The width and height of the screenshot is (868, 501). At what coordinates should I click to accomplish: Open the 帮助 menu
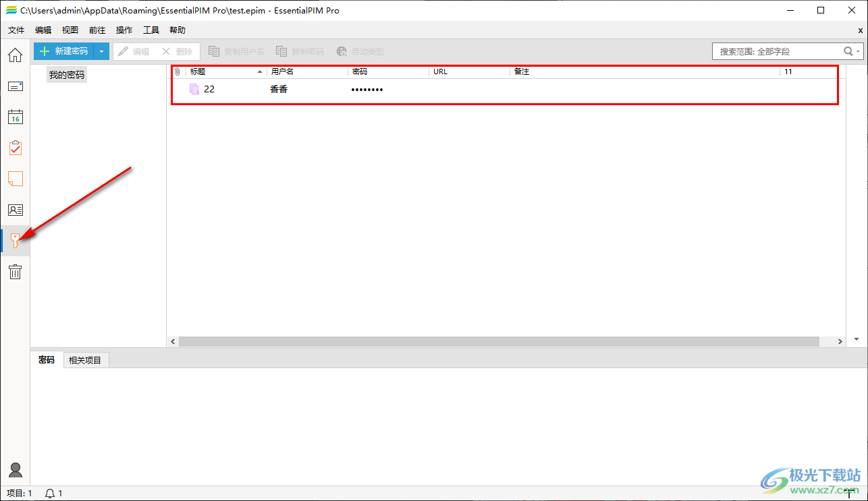point(178,30)
